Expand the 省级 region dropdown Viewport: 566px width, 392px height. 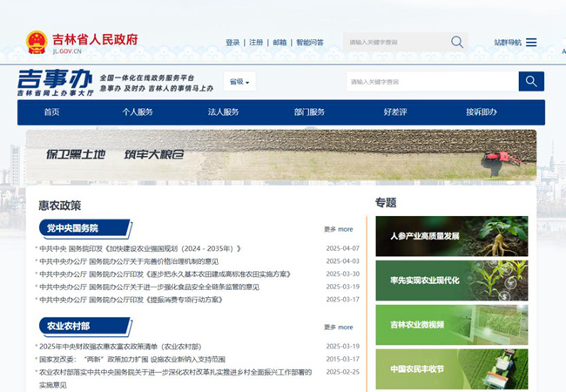click(x=239, y=82)
